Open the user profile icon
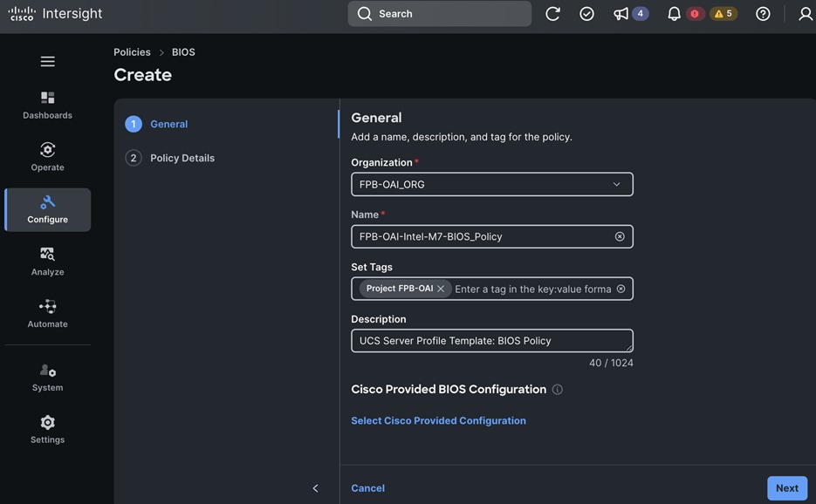Screen dimensions: 816x504 tap(806, 14)
